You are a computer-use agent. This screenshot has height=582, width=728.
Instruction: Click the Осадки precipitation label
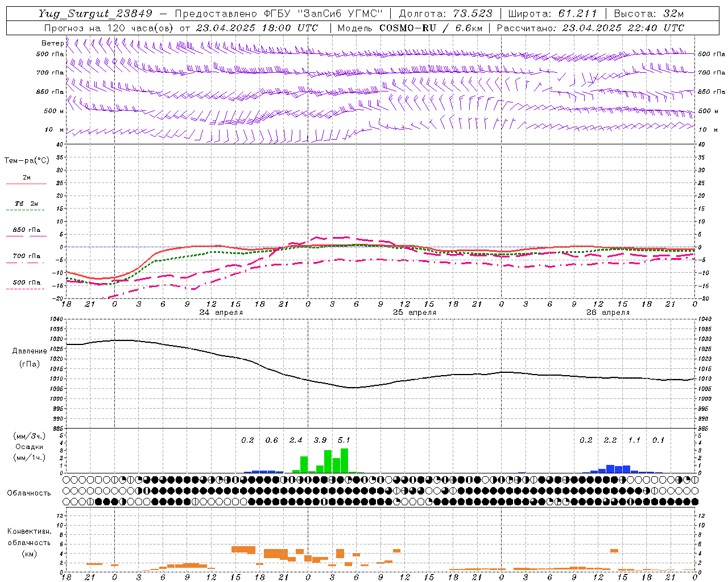30,447
